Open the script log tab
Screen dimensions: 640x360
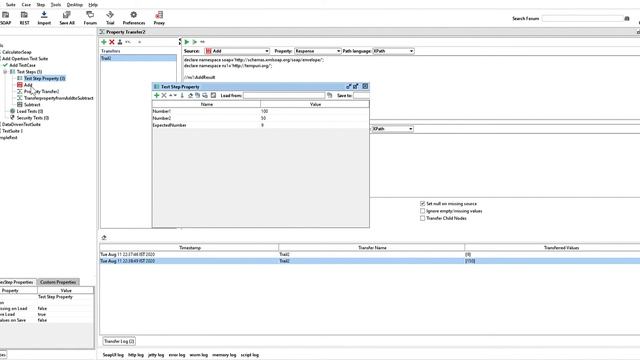[x=250, y=355]
